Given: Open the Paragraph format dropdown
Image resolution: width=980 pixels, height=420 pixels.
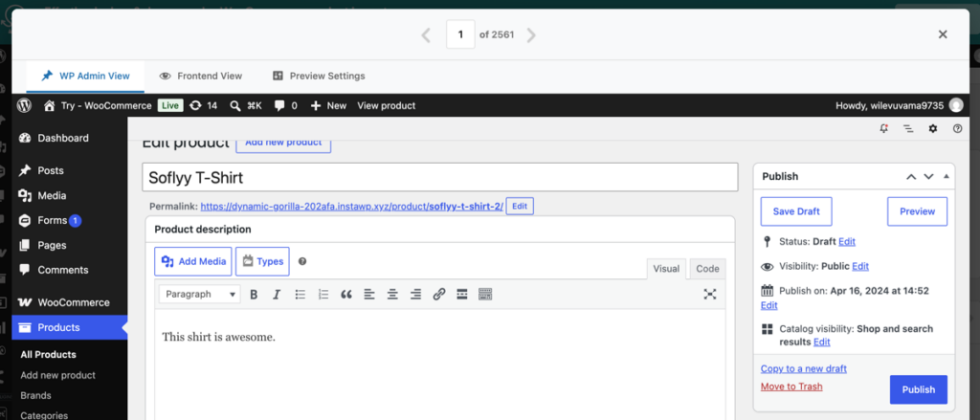Looking at the screenshot, I should click(x=199, y=295).
